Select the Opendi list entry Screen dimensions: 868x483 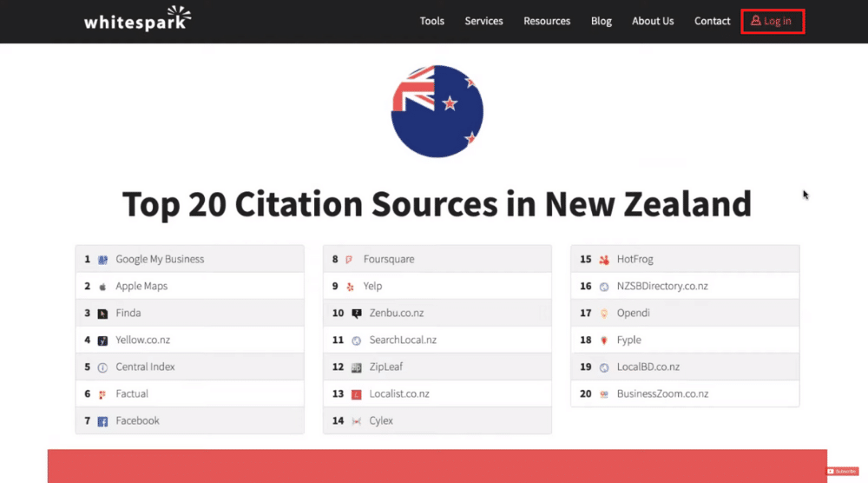[685, 313]
